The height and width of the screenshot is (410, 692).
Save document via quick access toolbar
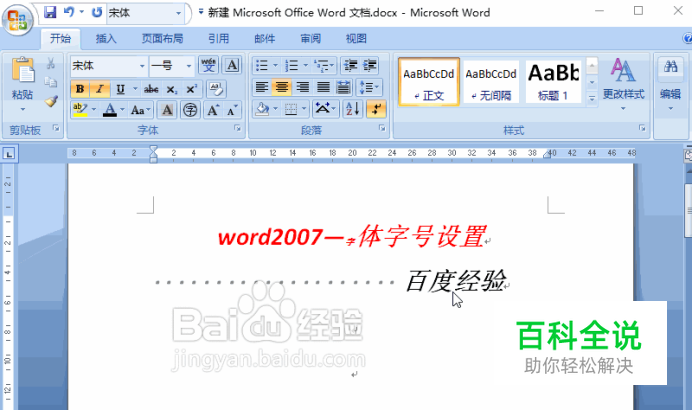(x=50, y=12)
